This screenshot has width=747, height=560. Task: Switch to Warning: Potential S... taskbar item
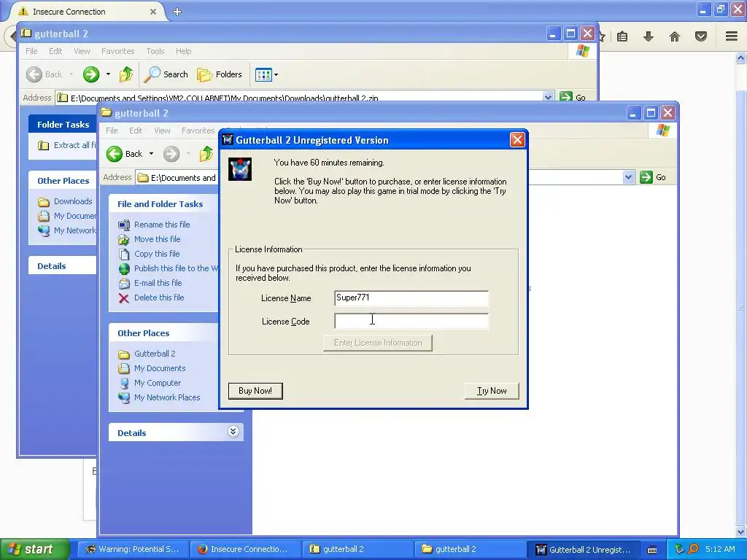point(133,550)
